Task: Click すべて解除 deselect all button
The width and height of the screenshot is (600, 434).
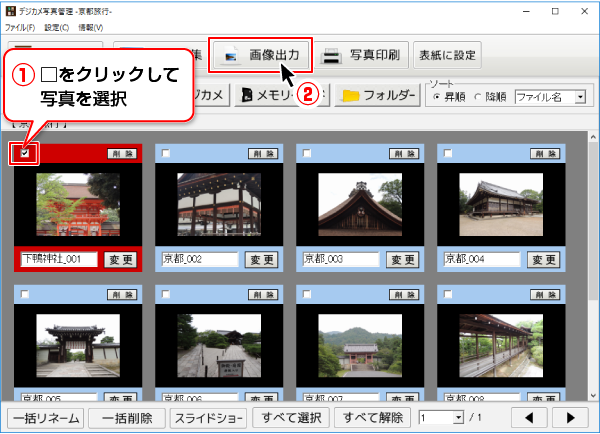Action: [x=372, y=418]
